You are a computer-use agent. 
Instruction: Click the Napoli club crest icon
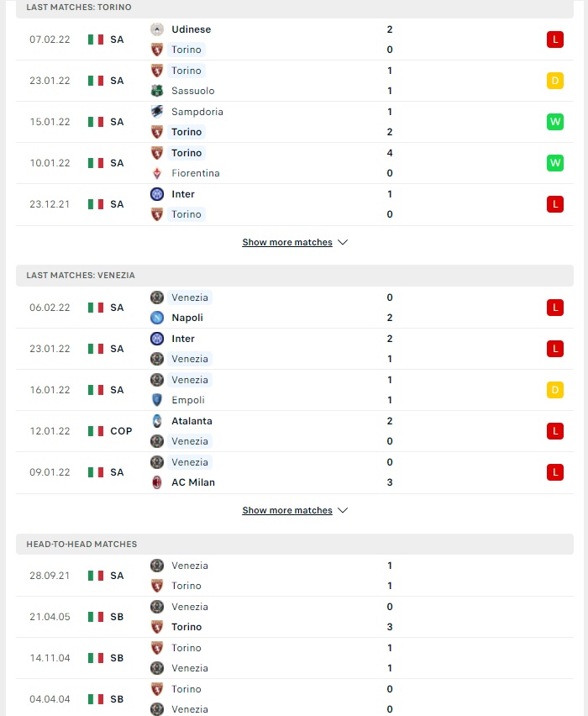click(156, 318)
